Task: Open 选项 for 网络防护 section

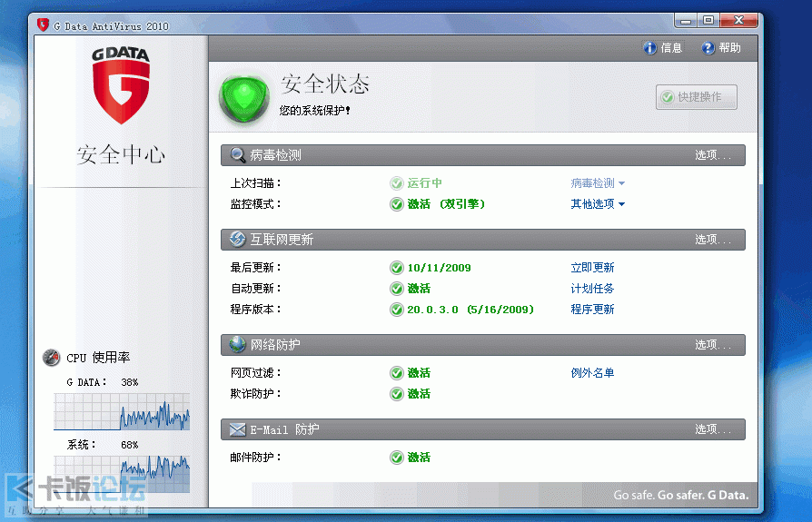Action: [713, 345]
